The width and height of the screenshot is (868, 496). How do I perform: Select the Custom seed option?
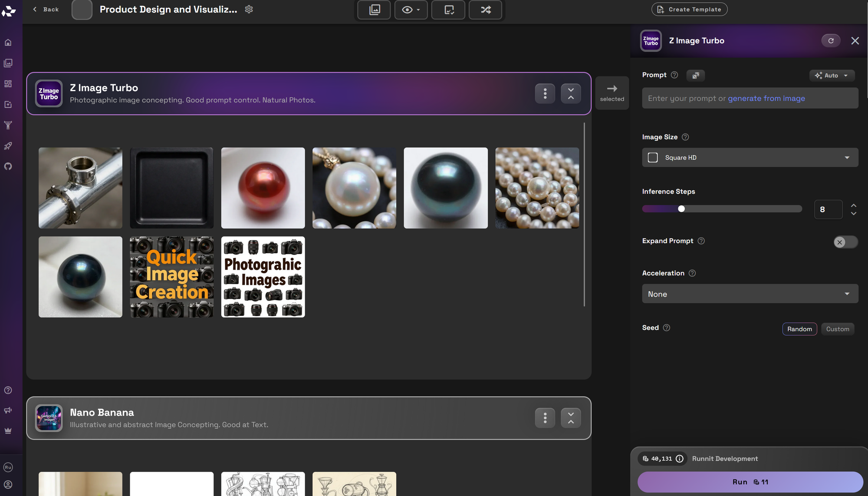pos(838,329)
